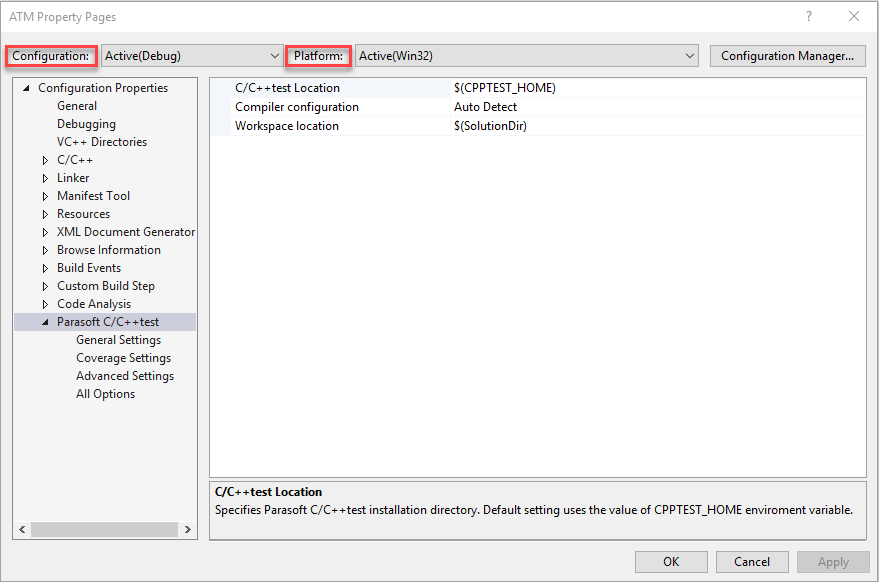Expand the Code Analysis node arrow
This screenshot has width=879, height=582.
[45, 304]
